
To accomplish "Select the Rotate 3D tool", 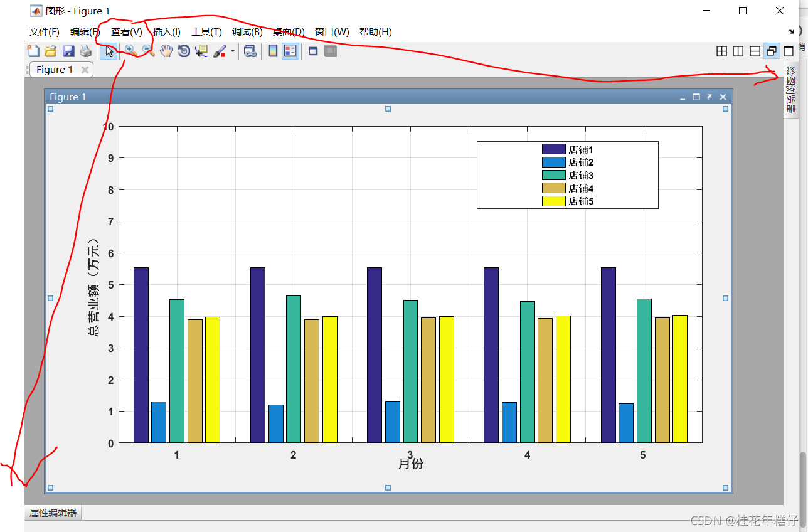I will pyautogui.click(x=184, y=51).
